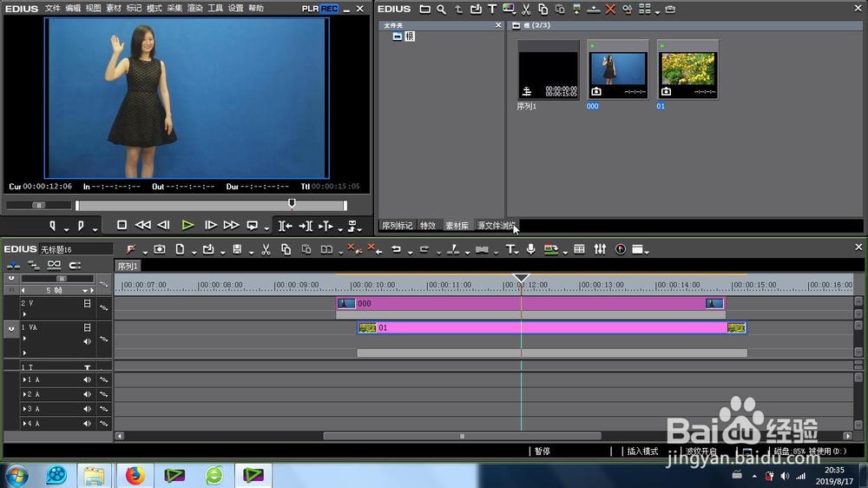Switch to the 源文件浏览 tab
Image resolution: width=868 pixels, height=488 pixels.
pos(496,226)
